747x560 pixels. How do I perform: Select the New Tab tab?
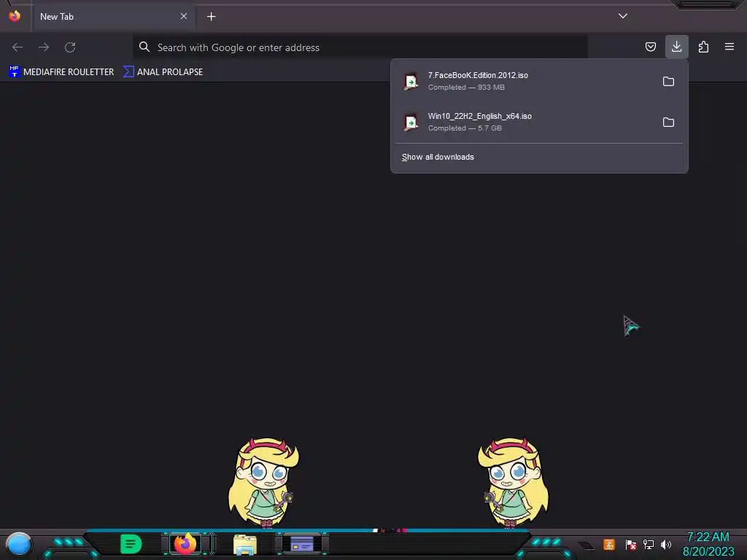pyautogui.click(x=113, y=17)
